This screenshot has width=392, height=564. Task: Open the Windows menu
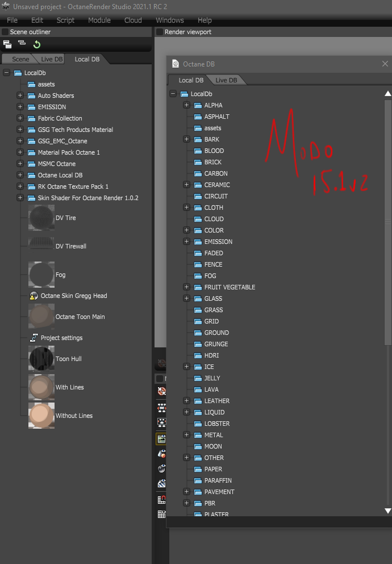pyautogui.click(x=170, y=20)
